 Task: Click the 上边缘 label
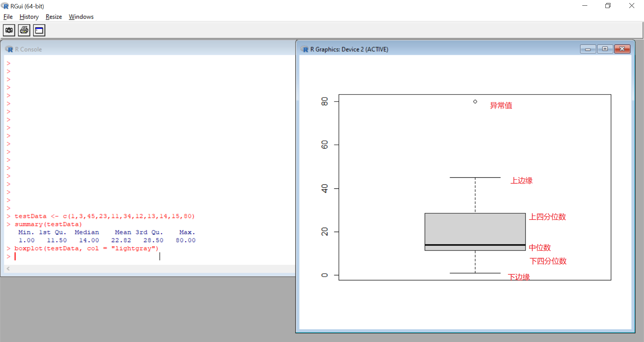(x=522, y=180)
